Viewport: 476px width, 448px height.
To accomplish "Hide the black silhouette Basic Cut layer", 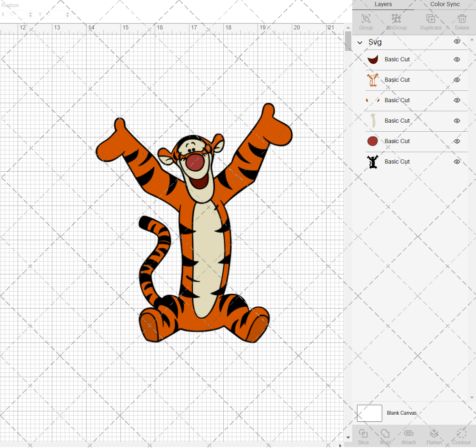I will click(456, 162).
